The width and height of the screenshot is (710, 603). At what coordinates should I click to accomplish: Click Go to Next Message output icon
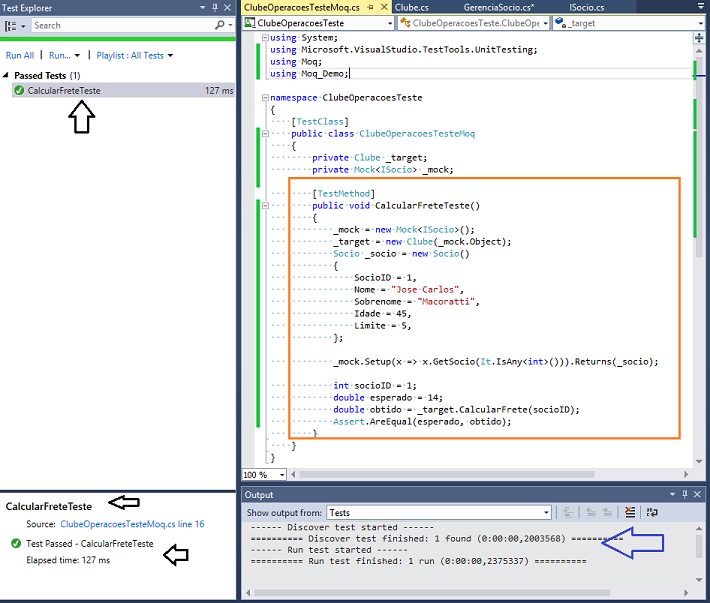pyautogui.click(x=607, y=512)
